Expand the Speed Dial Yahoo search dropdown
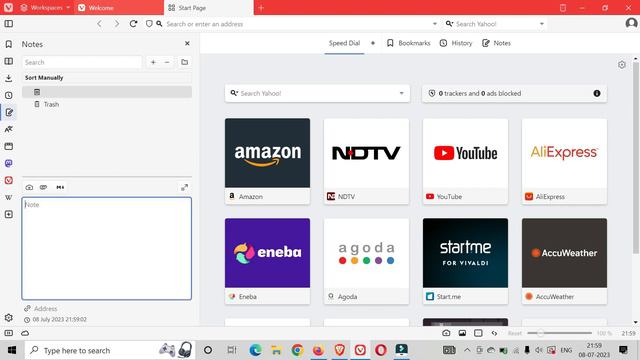The height and width of the screenshot is (360, 640). (402, 93)
